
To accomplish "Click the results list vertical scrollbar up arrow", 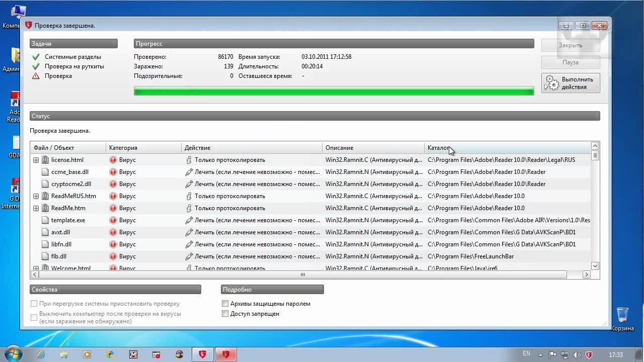I will (595, 146).
